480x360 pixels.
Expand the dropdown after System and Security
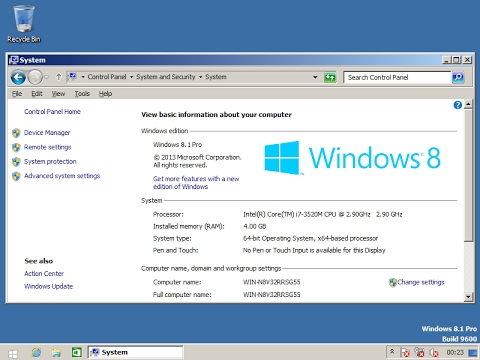point(201,77)
